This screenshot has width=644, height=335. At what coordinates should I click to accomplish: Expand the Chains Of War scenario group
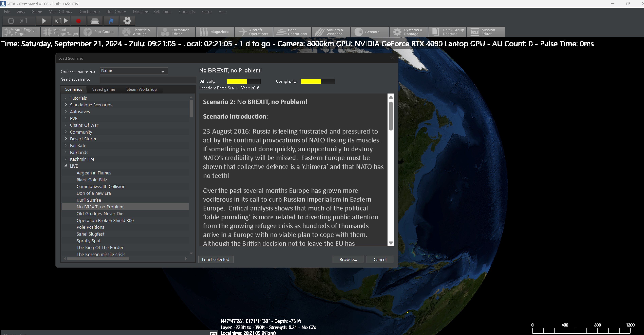[x=66, y=125]
